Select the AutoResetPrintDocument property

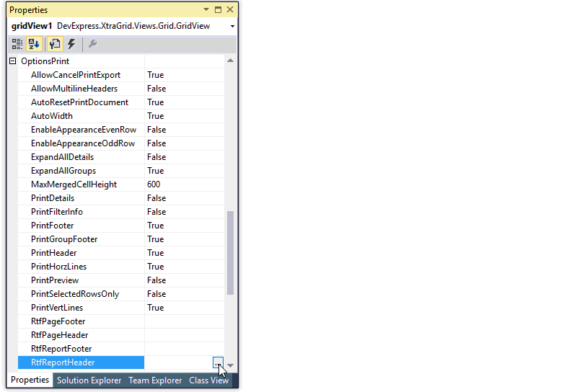point(81,102)
